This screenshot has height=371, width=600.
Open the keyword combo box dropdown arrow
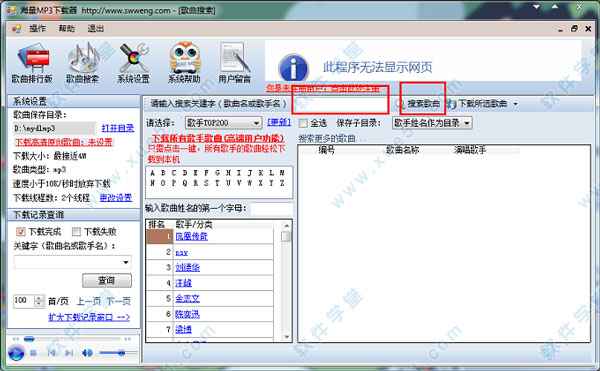point(126,262)
